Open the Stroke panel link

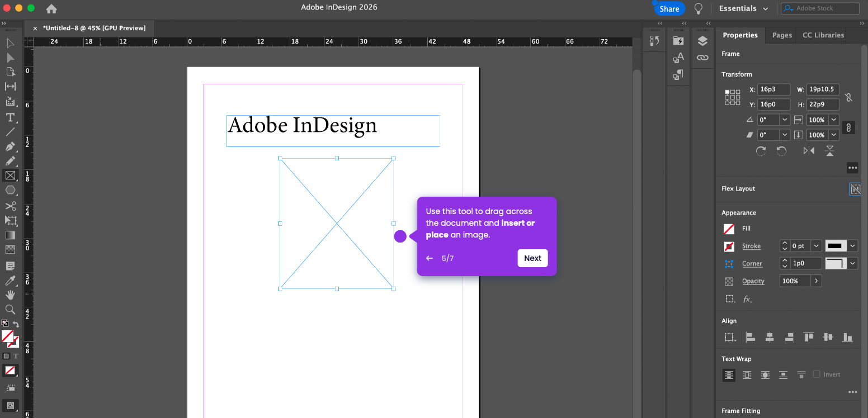pyautogui.click(x=751, y=246)
